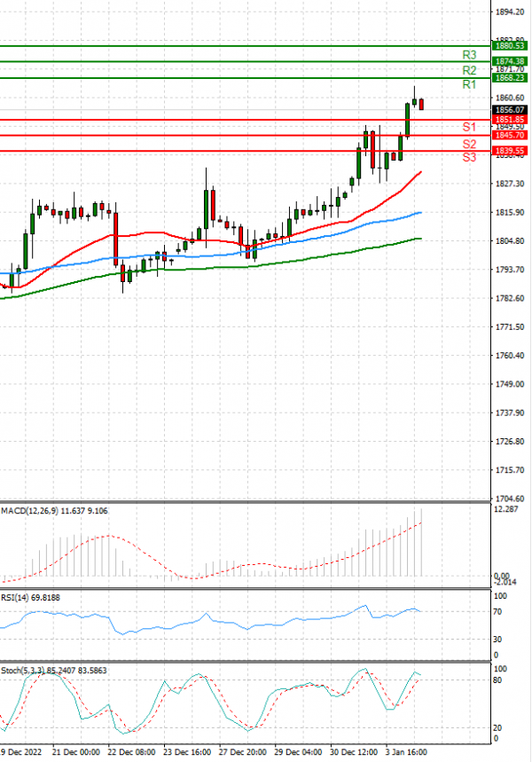This screenshot has height=762, width=532.
Task: Click the RSI scale value 30
Action: pyautogui.click(x=497, y=640)
